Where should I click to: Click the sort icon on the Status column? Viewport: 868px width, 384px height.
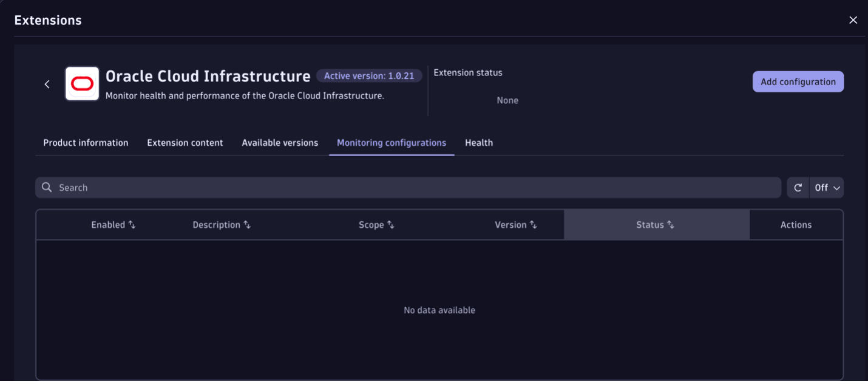click(671, 224)
